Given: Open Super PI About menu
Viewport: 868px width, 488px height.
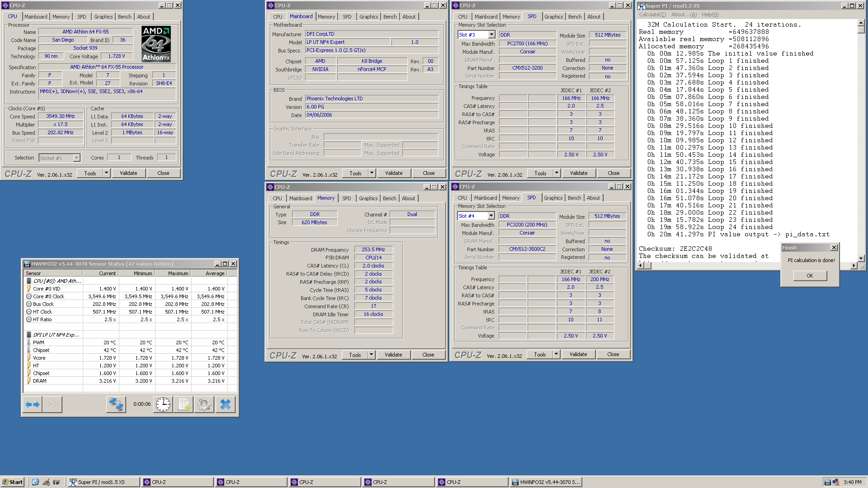Looking at the screenshot, I should [x=684, y=14].
